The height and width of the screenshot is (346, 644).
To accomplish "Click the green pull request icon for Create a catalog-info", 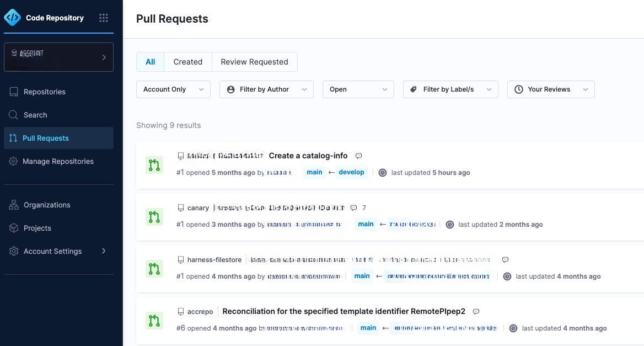I will tap(154, 165).
